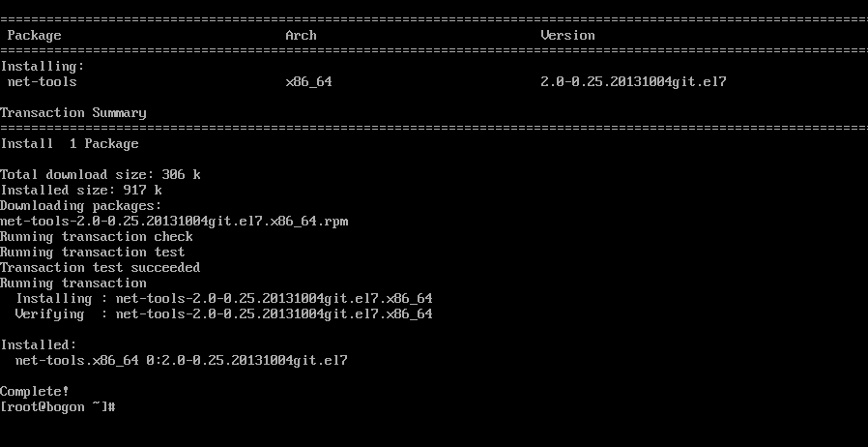Screen dimensions: 868x447
Task: Click the root@bogon shell prompt
Action: (x=58, y=407)
